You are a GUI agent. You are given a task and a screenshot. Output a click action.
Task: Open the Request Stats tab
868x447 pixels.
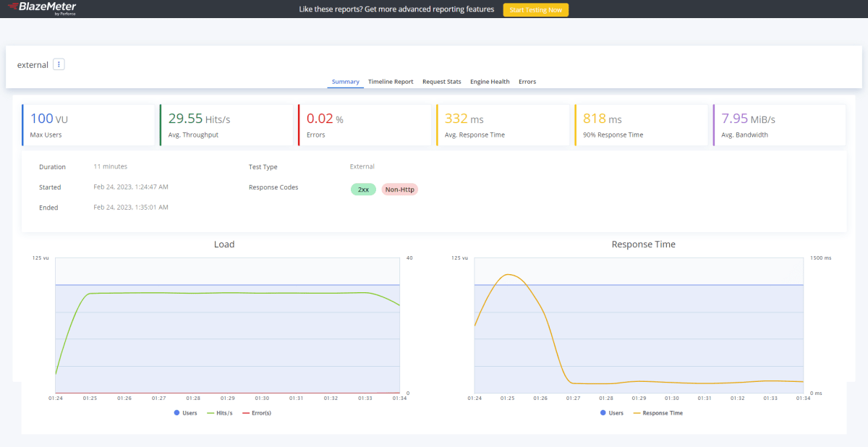point(441,82)
